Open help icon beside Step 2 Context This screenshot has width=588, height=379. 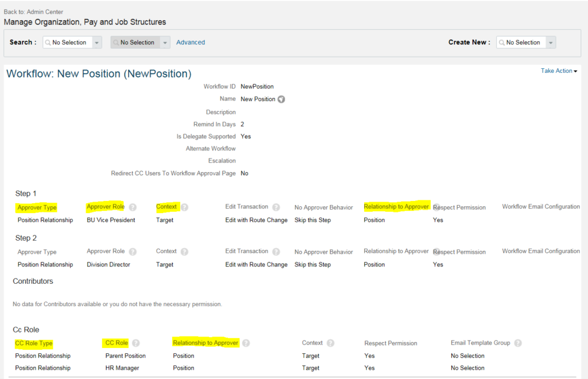184,252
